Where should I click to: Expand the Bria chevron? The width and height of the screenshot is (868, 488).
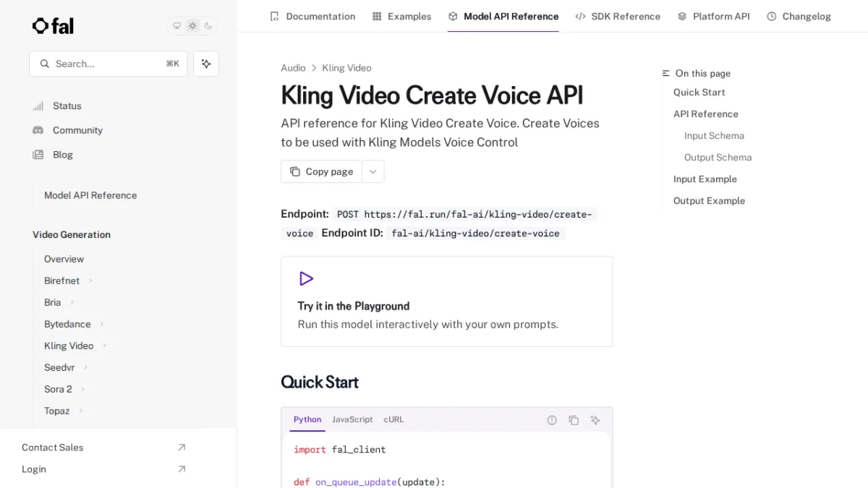pyautogui.click(x=72, y=302)
